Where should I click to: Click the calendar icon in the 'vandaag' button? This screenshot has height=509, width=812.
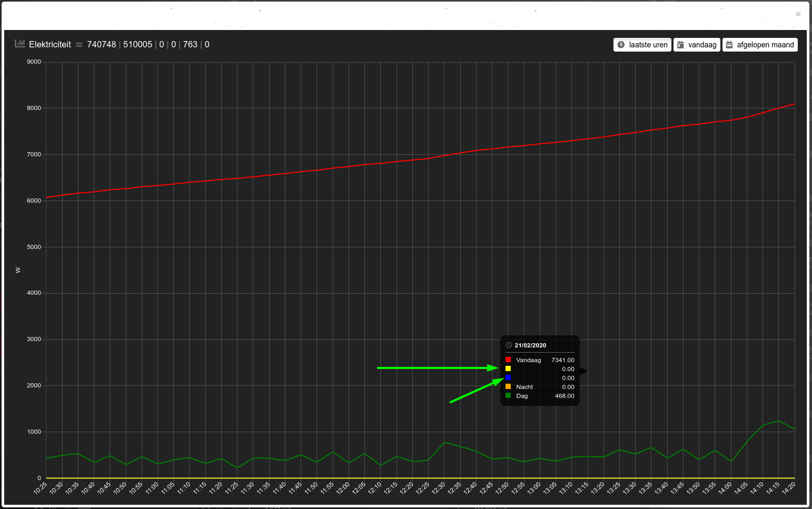[680, 45]
